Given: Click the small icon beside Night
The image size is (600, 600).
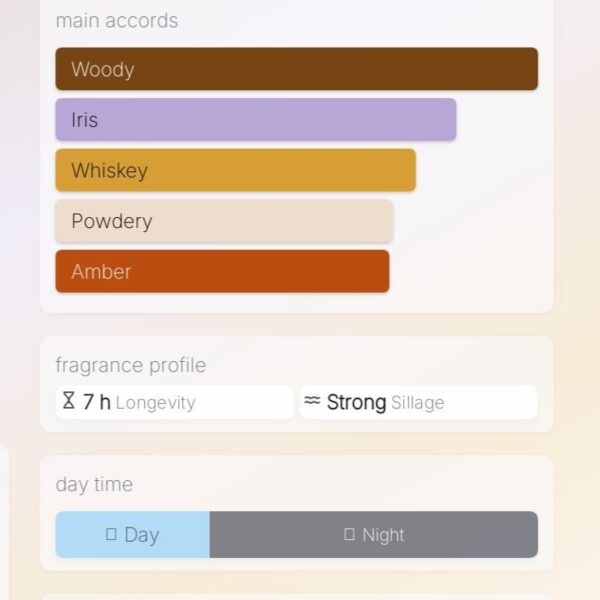Looking at the screenshot, I should click(349, 535).
